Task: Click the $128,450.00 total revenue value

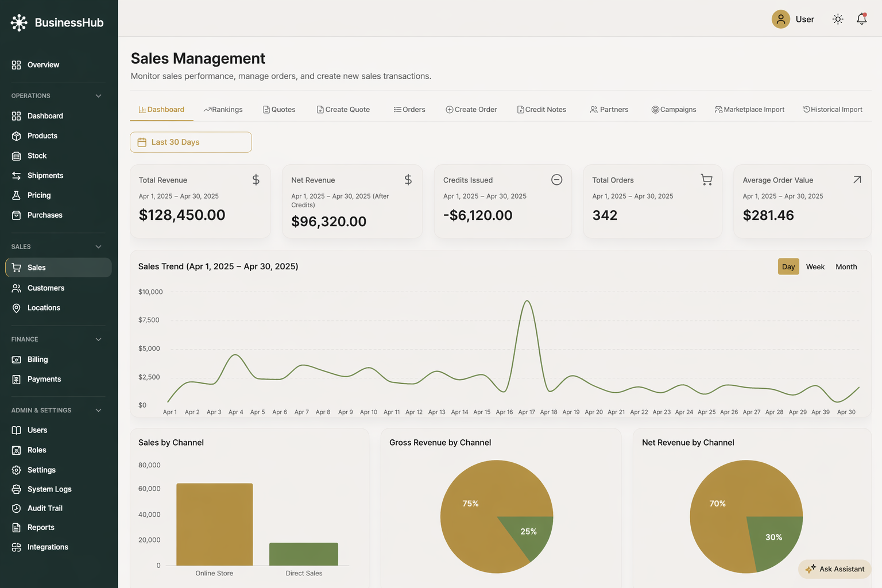Action: point(182,215)
